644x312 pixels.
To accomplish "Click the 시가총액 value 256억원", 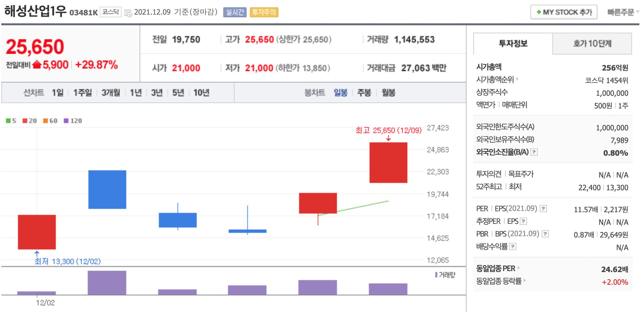I will pos(615,68).
